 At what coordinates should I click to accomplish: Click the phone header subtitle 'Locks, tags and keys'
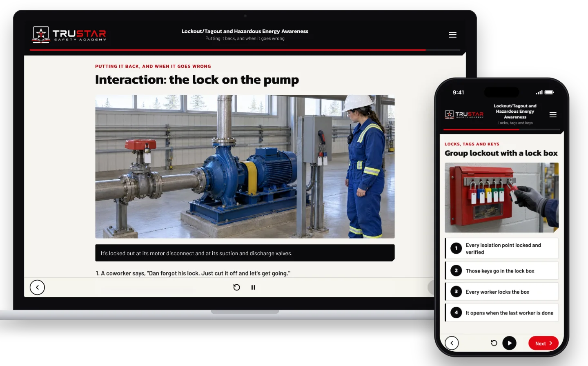pyautogui.click(x=515, y=123)
